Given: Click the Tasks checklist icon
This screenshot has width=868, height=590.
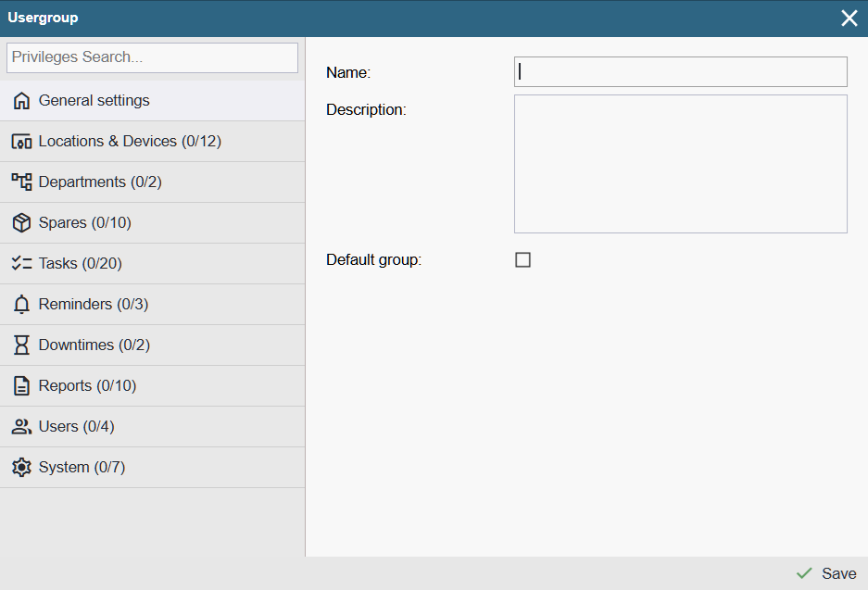Looking at the screenshot, I should point(21,264).
